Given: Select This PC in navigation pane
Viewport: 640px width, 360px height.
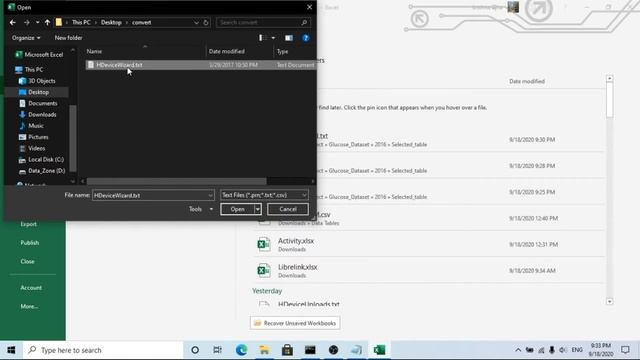Looking at the screenshot, I should click(29, 70).
